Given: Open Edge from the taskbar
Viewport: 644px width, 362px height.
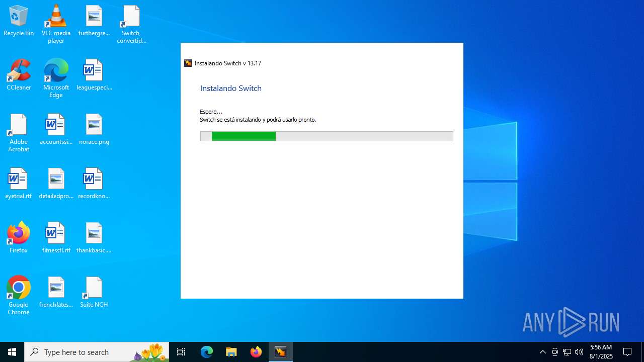Looking at the screenshot, I should [207, 352].
